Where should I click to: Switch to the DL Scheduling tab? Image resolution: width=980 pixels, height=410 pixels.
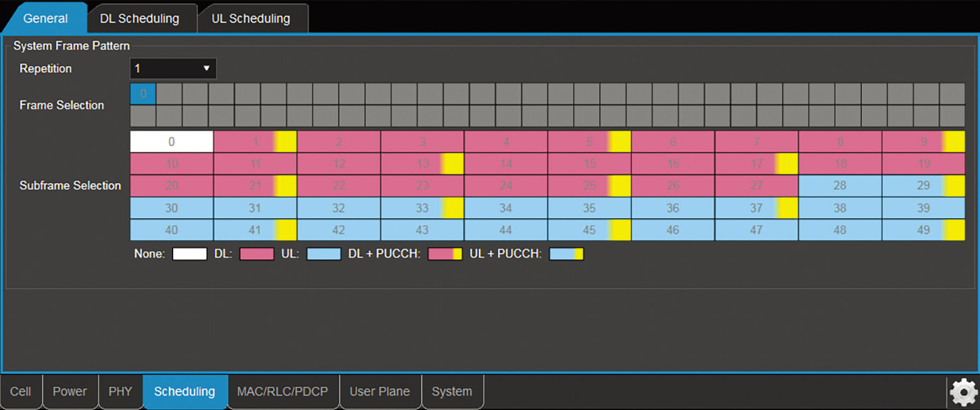[x=140, y=19]
